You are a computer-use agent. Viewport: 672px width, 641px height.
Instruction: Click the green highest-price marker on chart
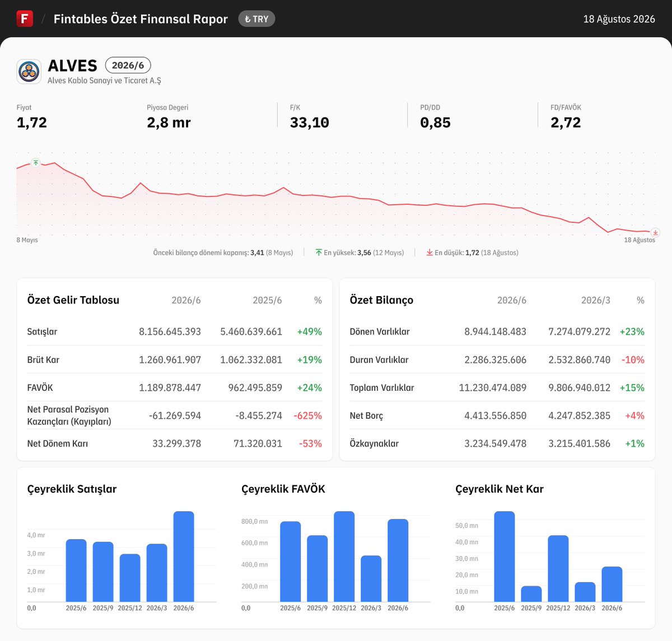coord(36,163)
